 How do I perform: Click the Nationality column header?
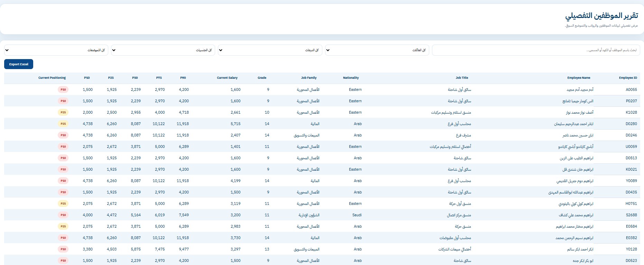tap(351, 78)
